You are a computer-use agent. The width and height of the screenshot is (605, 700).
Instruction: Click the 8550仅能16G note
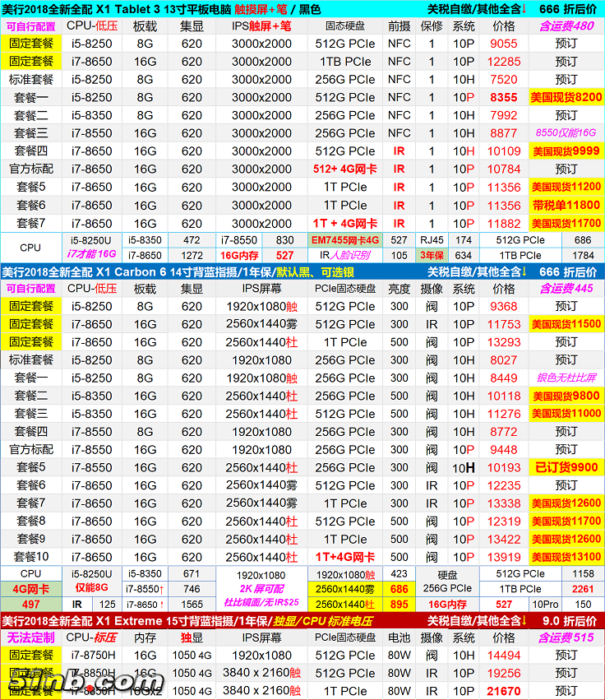point(566,133)
